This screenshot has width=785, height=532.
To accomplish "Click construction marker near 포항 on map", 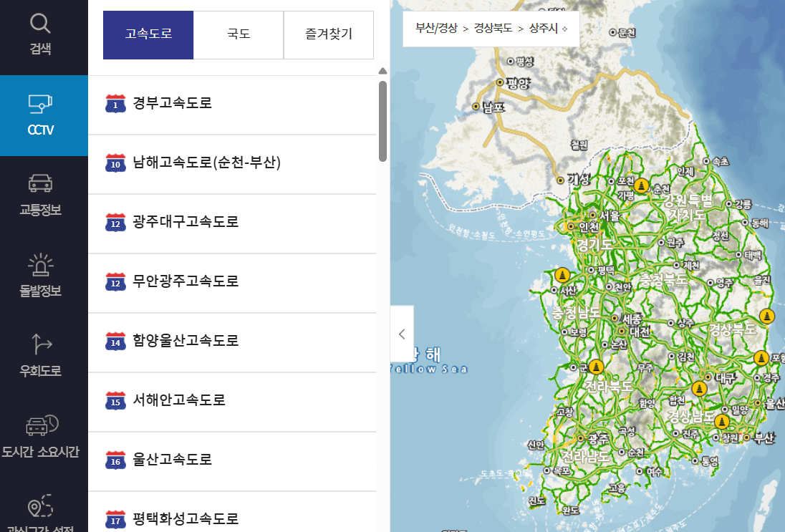I will click(761, 358).
